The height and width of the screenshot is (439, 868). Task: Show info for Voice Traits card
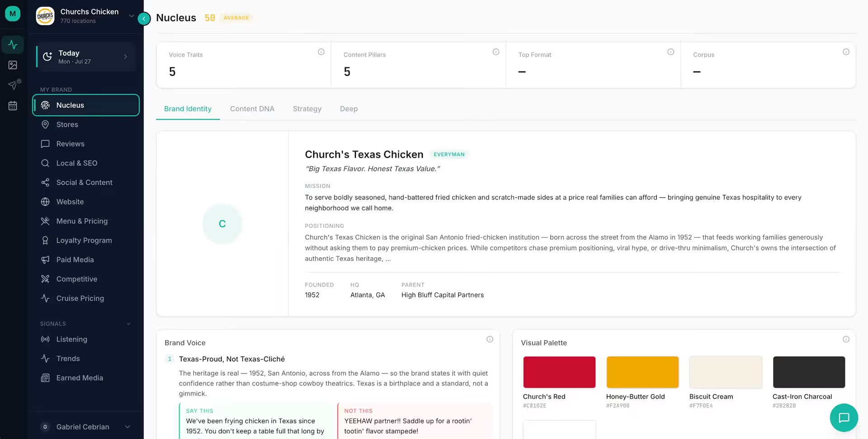tap(321, 52)
